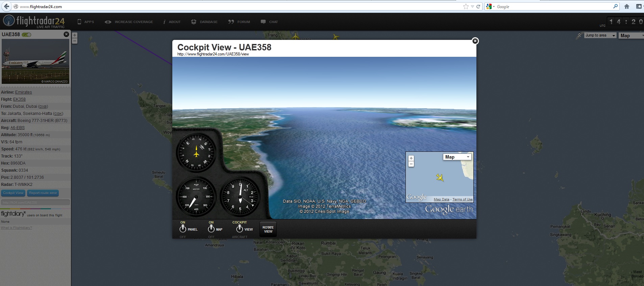The width and height of the screenshot is (644, 286).
Task: Close the Cockpit View popup
Action: point(475,41)
